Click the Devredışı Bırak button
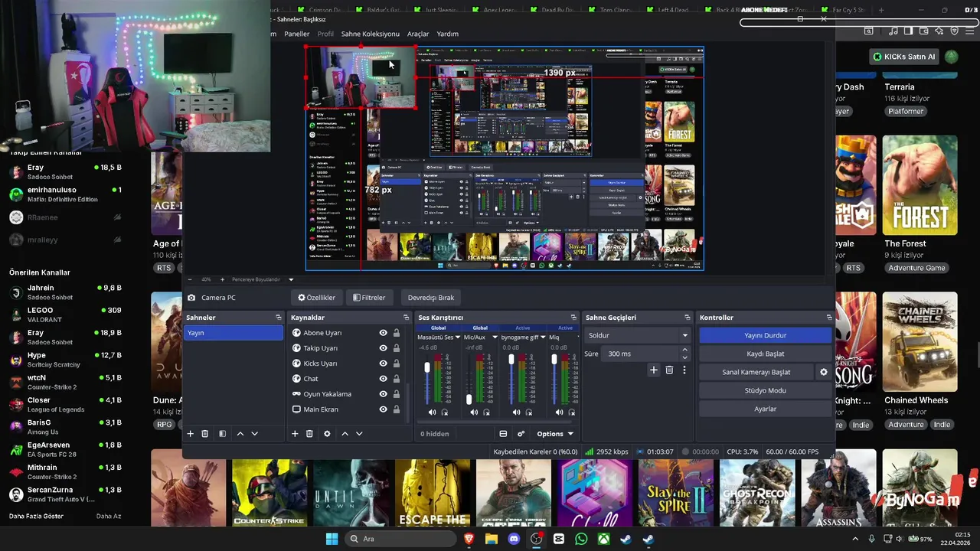Image resolution: width=980 pixels, height=551 pixels. [431, 298]
